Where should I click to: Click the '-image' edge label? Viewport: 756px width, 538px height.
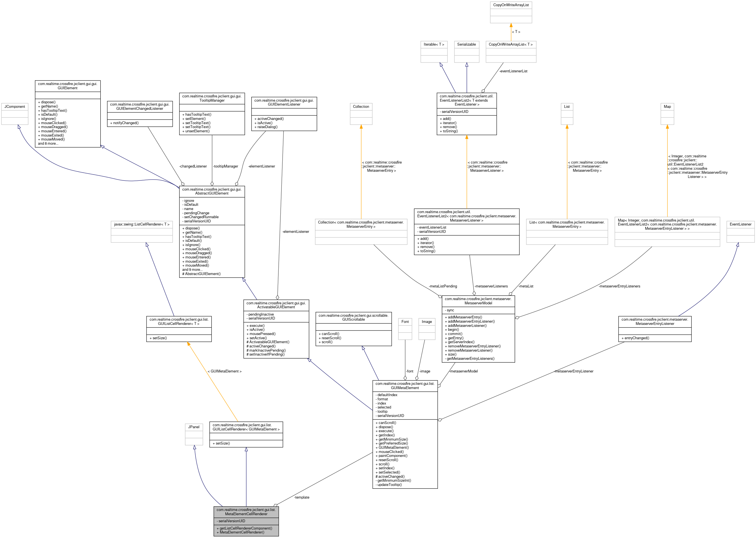[424, 371]
